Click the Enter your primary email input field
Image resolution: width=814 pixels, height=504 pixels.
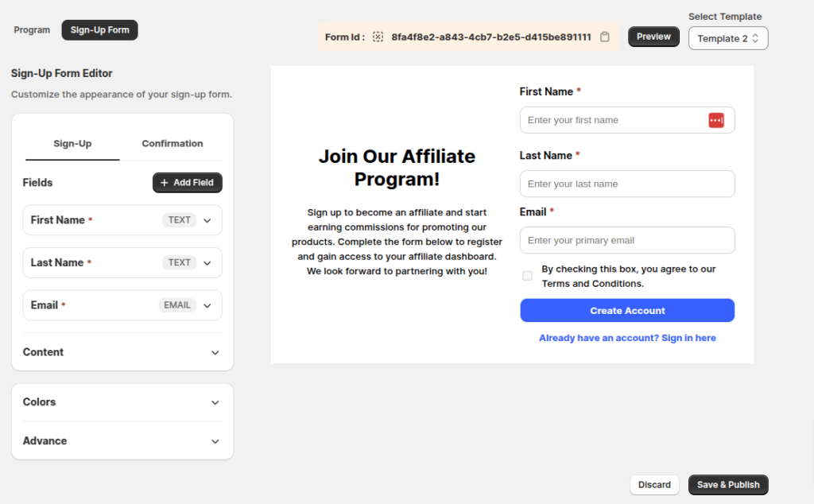(627, 240)
